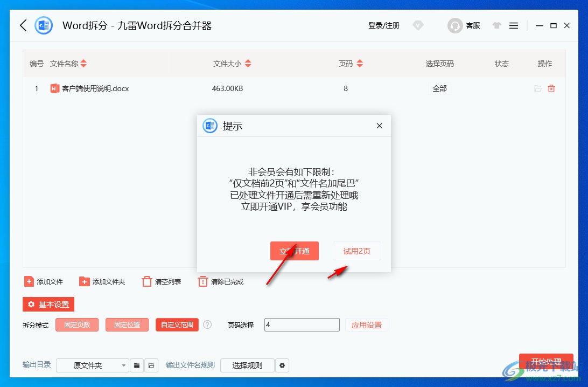Click the 清空列表 clear list icon
This screenshot has height=387, width=588.
(146, 281)
